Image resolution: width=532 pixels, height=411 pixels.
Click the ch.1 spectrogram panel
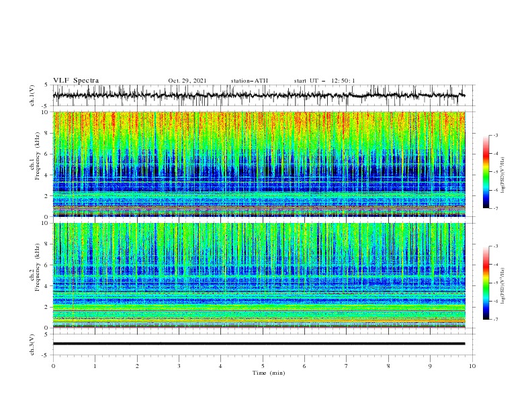pos(259,164)
